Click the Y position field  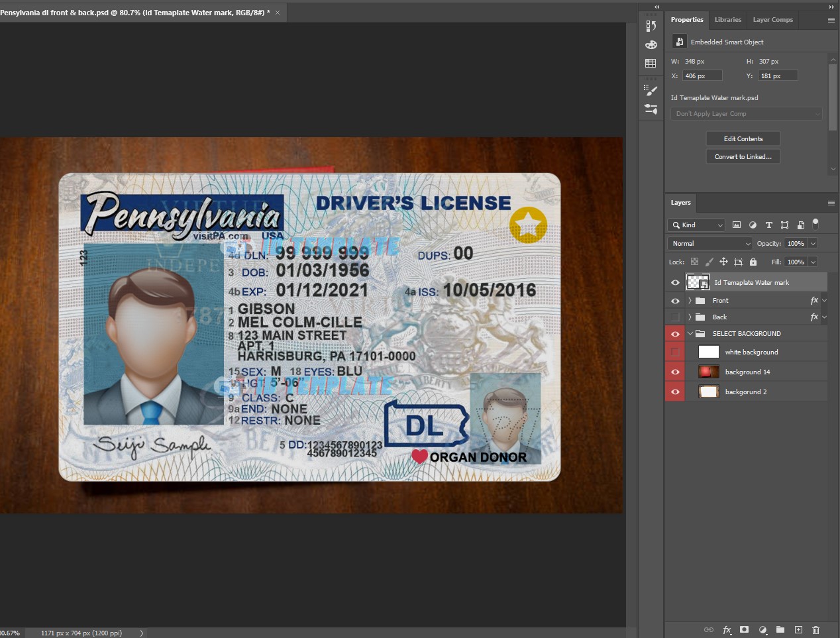[x=778, y=76]
